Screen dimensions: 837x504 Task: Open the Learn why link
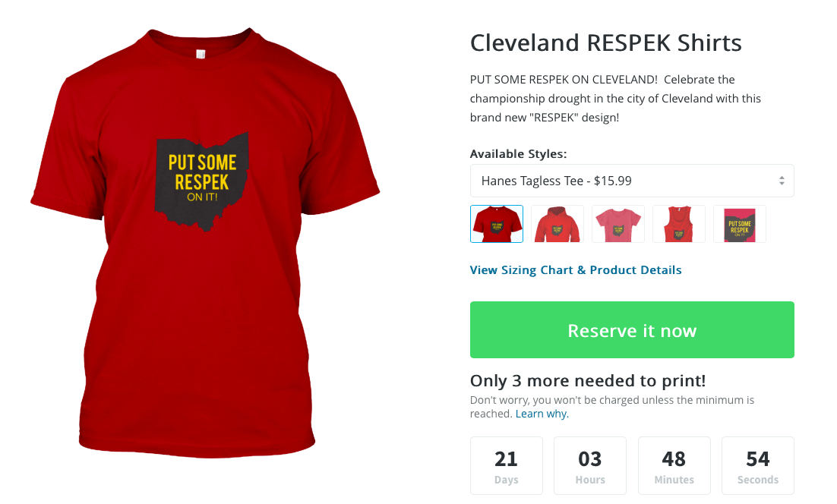click(x=542, y=414)
